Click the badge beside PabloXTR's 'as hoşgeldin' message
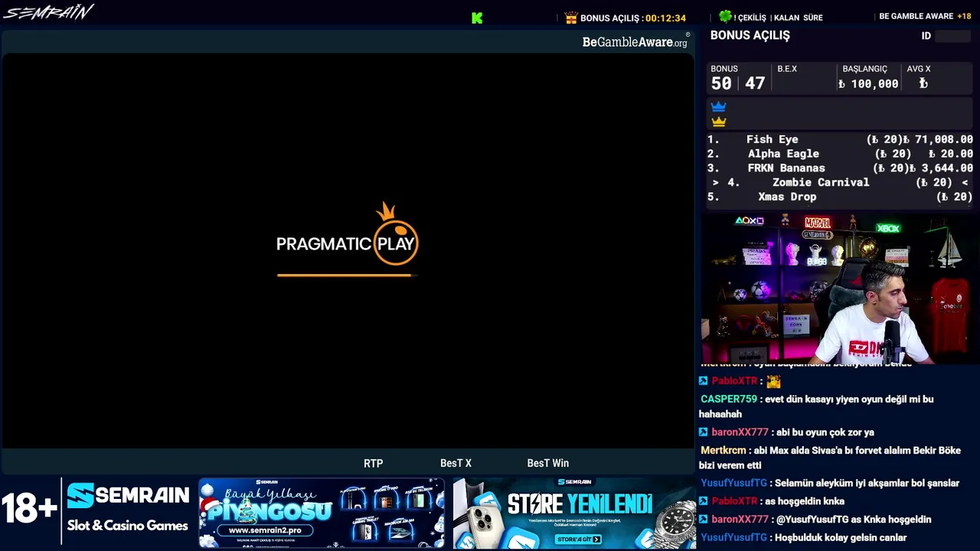Screen dimensions: 980x551 704,501
